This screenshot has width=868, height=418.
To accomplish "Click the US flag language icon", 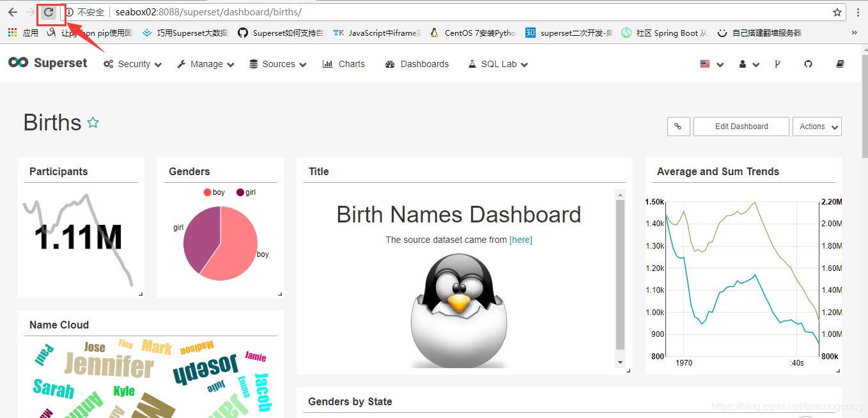I will pyautogui.click(x=706, y=63).
